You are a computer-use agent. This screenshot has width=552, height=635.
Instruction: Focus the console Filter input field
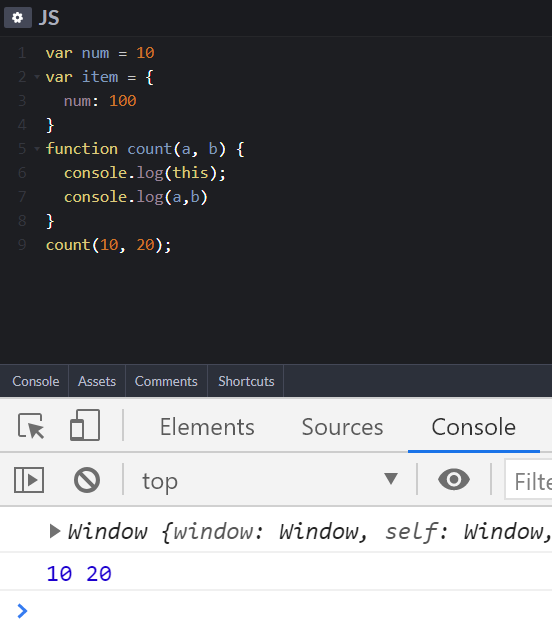click(x=529, y=481)
